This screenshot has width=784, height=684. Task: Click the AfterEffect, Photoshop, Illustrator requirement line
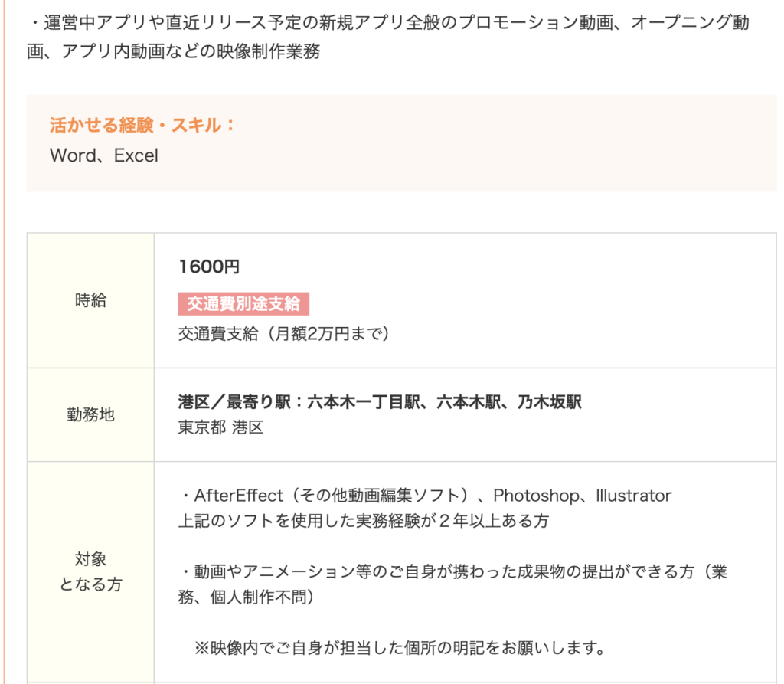(x=425, y=496)
